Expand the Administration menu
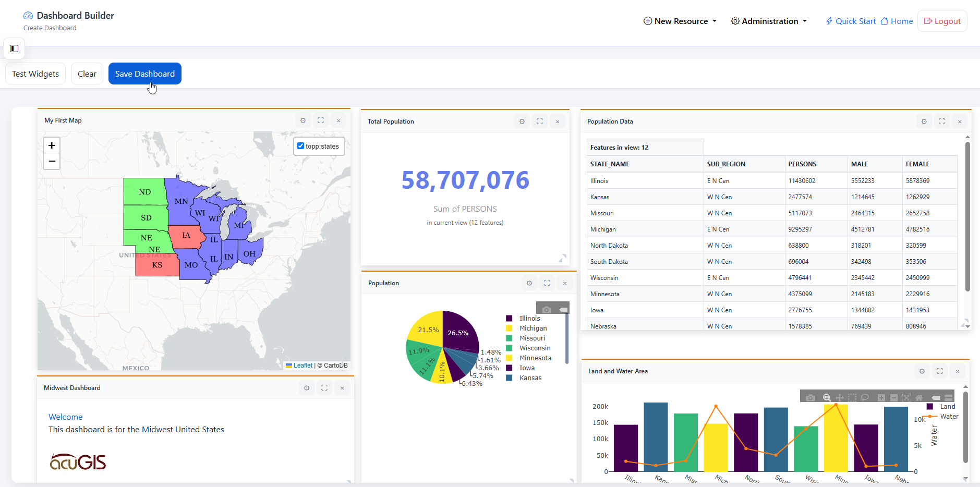The width and height of the screenshot is (980, 487). click(769, 21)
